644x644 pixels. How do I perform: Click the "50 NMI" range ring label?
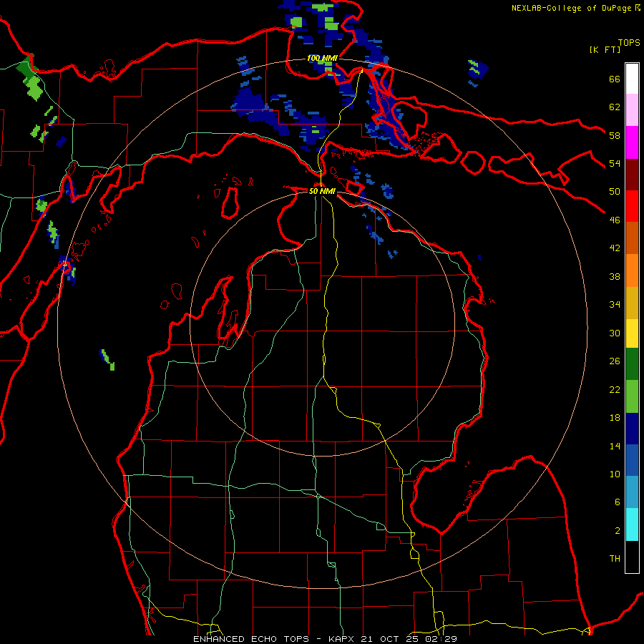[322, 191]
